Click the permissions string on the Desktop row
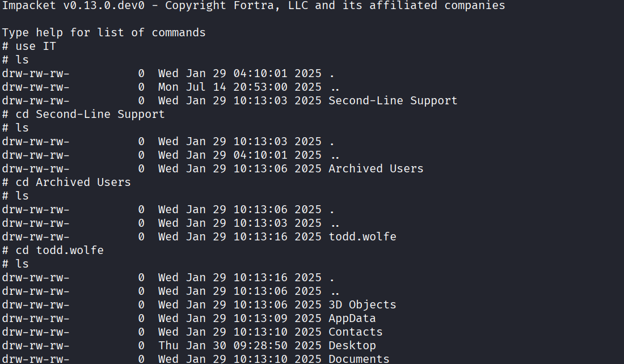The image size is (624, 364). [35, 346]
